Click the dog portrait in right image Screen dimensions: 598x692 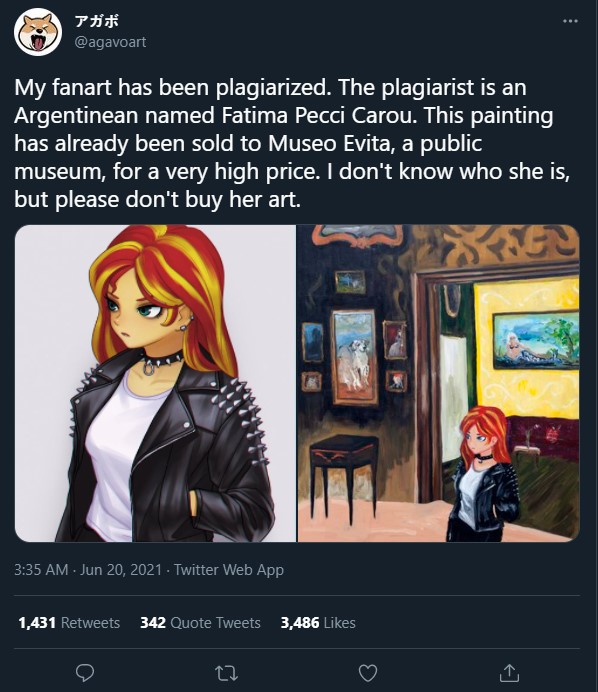pos(354,357)
